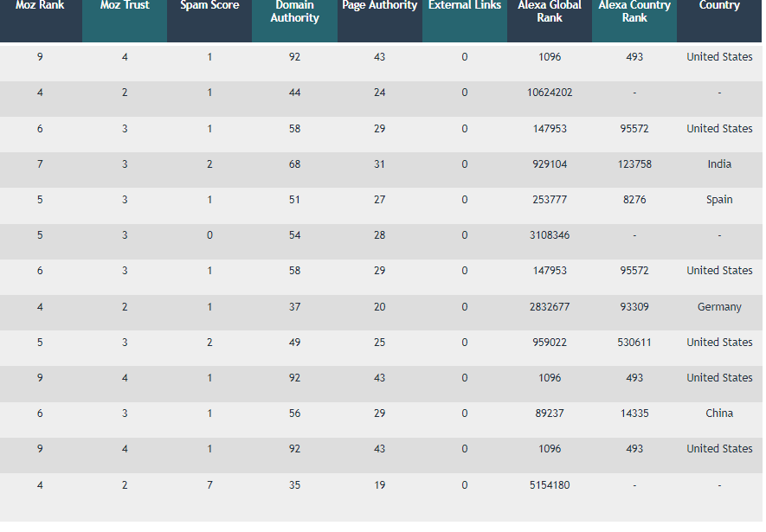Click Moz Rank 5 in the Spain row

pyautogui.click(x=40, y=200)
